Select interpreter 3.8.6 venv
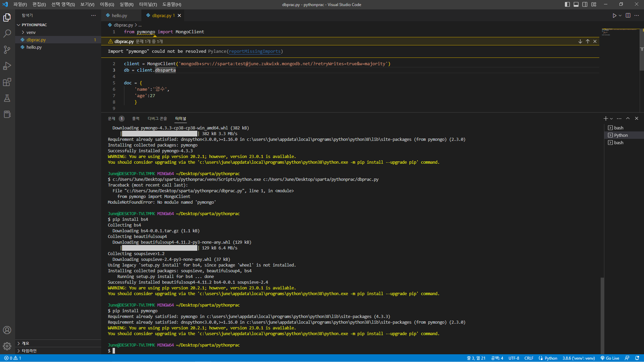Screen dimensions: 644x362 pos(579,358)
